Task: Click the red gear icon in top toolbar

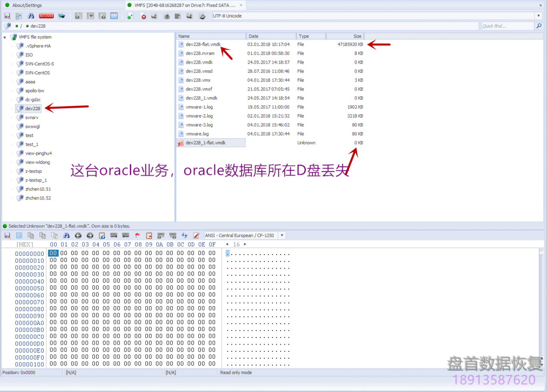Action: pyautogui.click(x=144, y=16)
